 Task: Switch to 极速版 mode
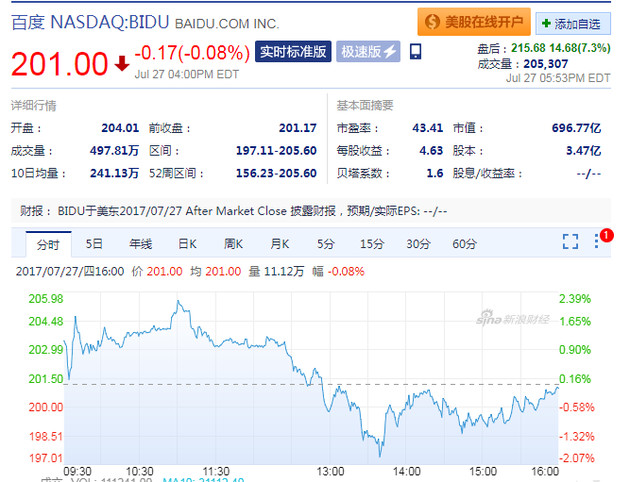coord(368,51)
